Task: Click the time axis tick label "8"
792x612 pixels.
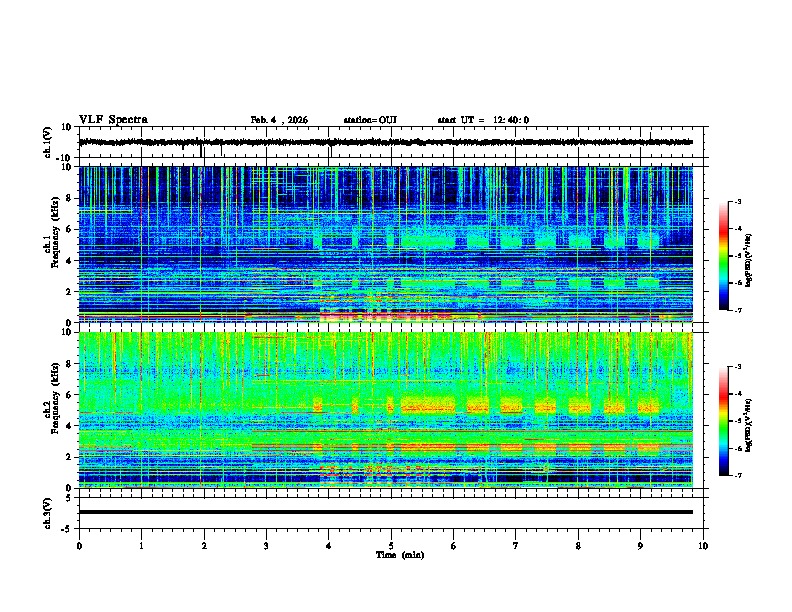Action: tap(578, 546)
